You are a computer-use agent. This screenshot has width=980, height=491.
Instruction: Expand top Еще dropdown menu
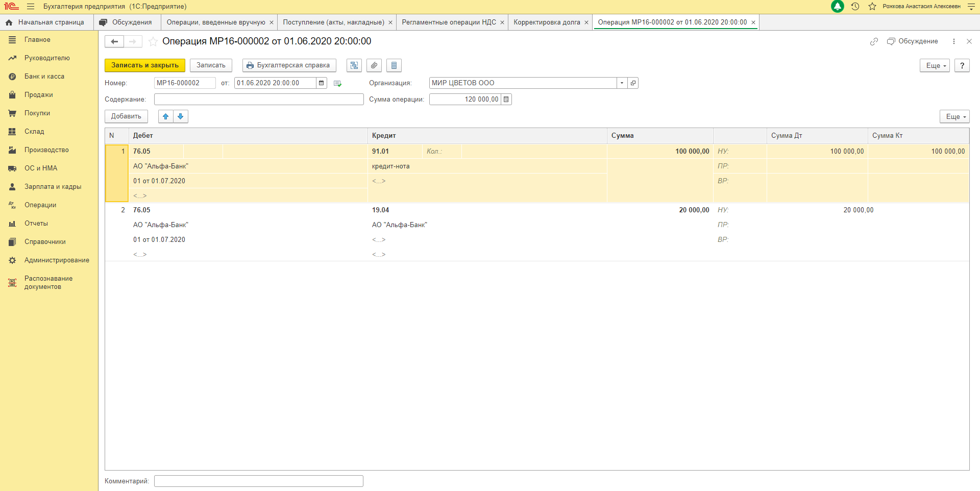[935, 65]
